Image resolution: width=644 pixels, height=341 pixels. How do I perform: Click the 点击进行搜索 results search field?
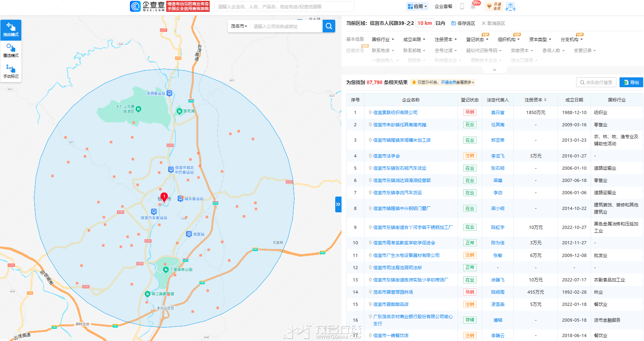596,82
